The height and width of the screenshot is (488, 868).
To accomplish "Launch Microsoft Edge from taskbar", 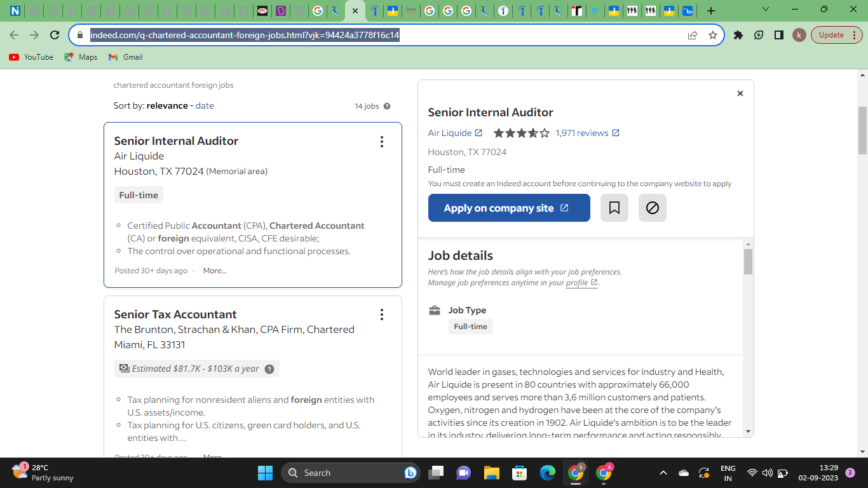I will click(x=548, y=473).
